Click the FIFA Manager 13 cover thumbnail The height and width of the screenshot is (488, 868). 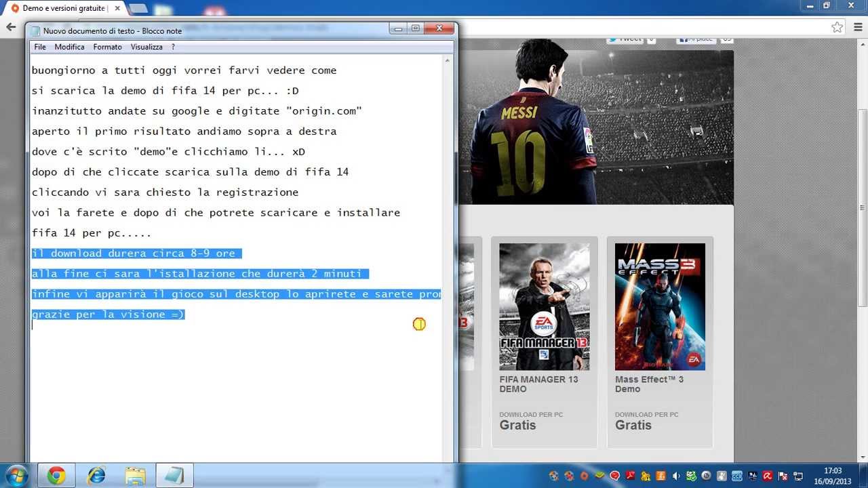[545, 307]
